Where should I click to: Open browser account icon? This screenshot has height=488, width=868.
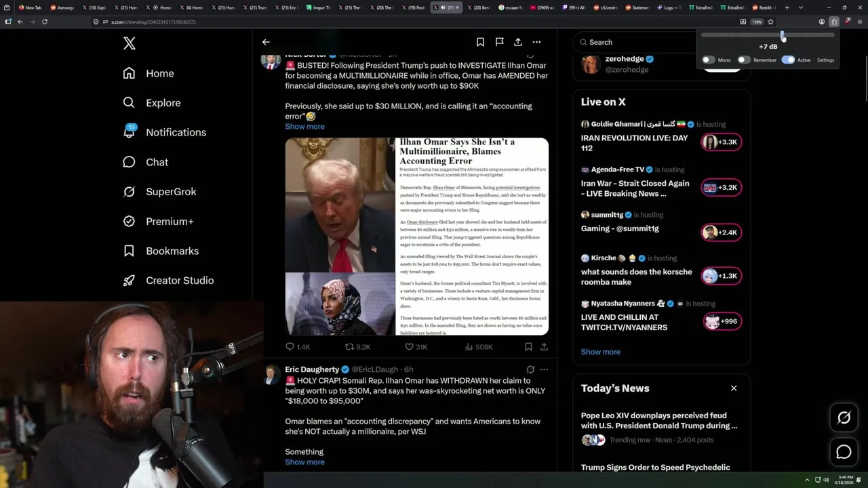click(822, 22)
